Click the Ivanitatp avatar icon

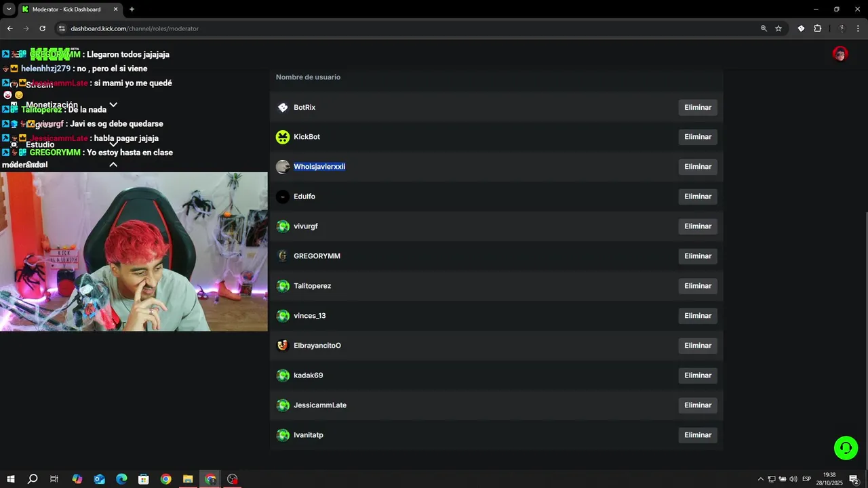coord(283,435)
